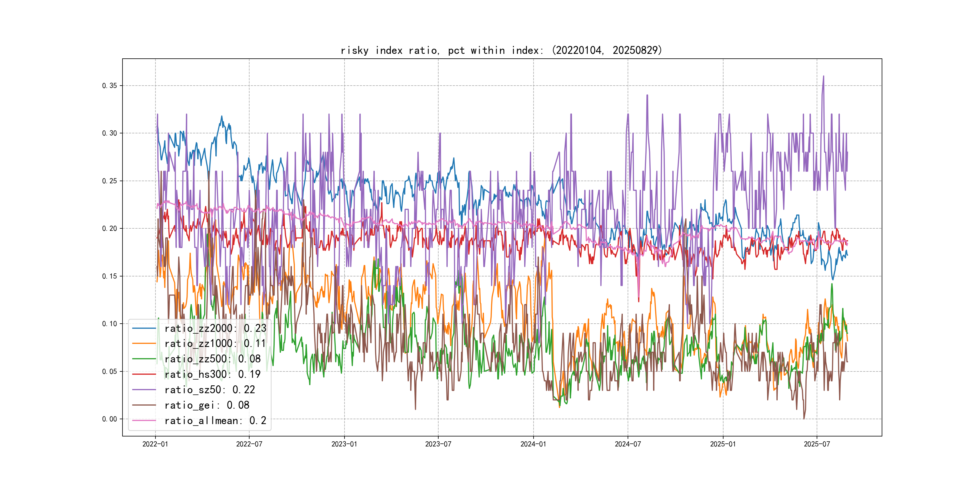Click the brown ratio_gei legend line
The image size is (980, 490).
point(144,405)
